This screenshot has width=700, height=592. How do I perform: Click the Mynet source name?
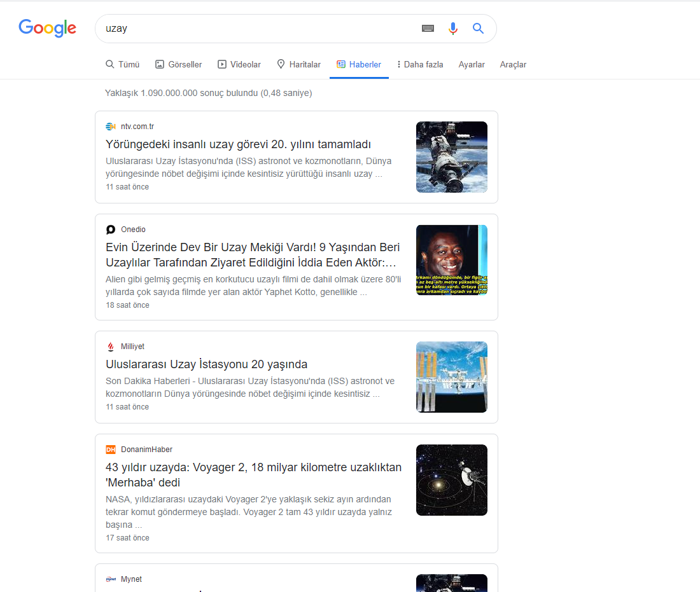point(131,579)
